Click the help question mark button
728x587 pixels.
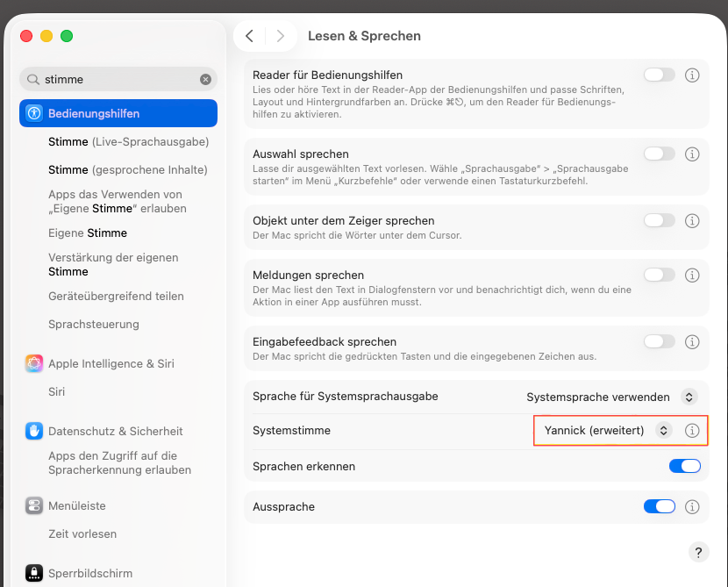698,552
